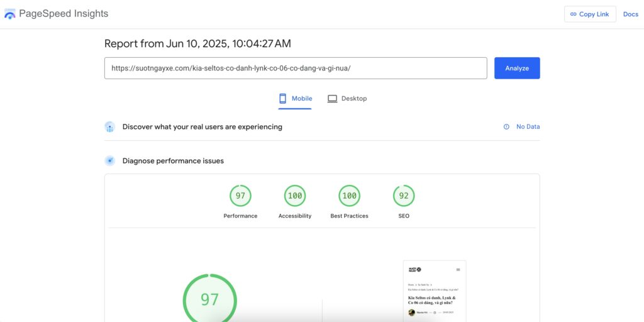Jump to the Performance score gauge 97
This screenshot has height=322, width=644.
coord(240,196)
